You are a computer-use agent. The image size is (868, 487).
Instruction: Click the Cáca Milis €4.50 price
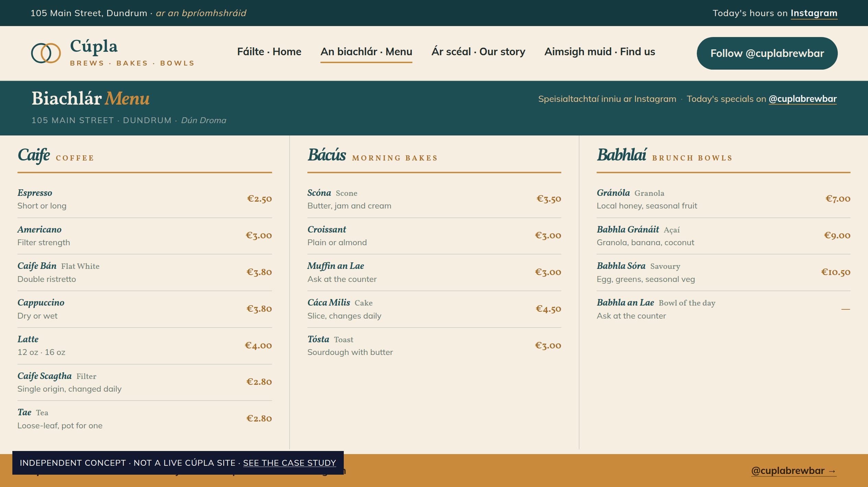pos(549,309)
